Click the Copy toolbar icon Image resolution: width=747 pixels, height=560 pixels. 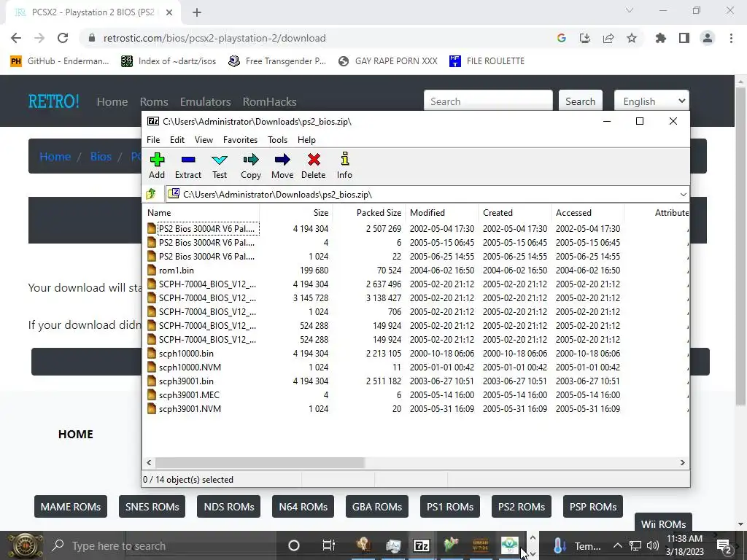(x=251, y=160)
